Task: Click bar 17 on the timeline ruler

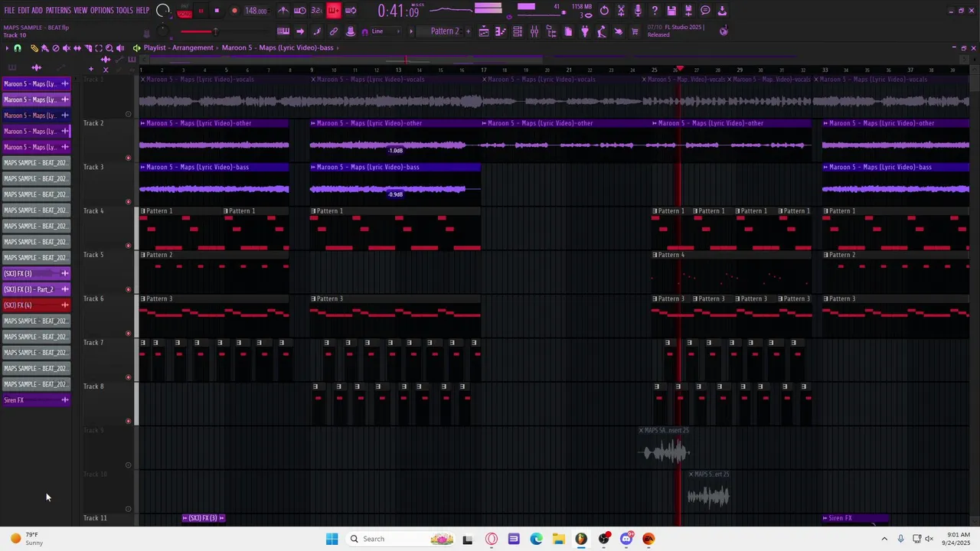Action: click(483, 70)
